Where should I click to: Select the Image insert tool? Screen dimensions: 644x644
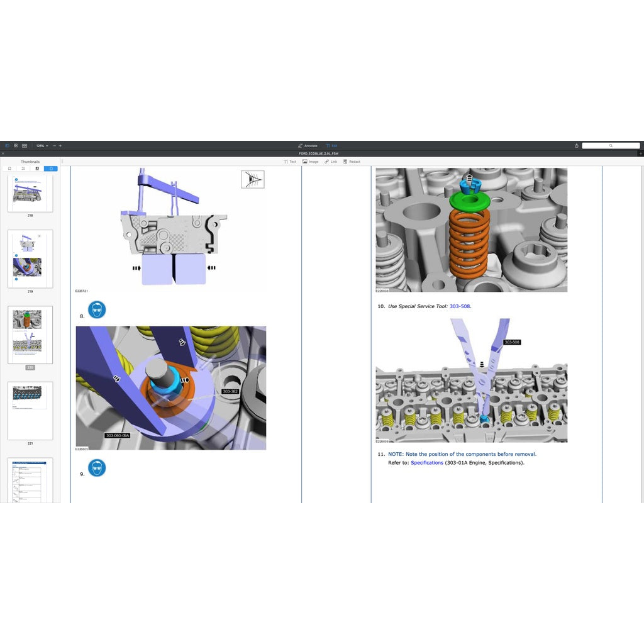tap(311, 162)
